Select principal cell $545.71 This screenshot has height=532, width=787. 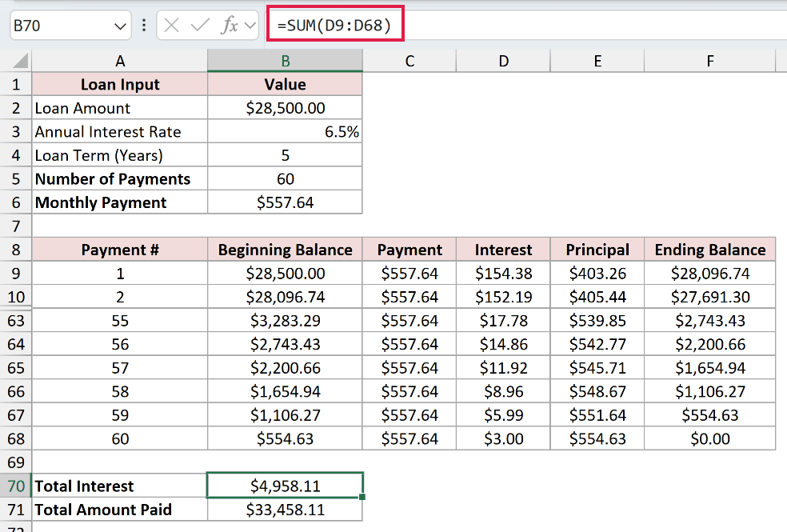597,367
